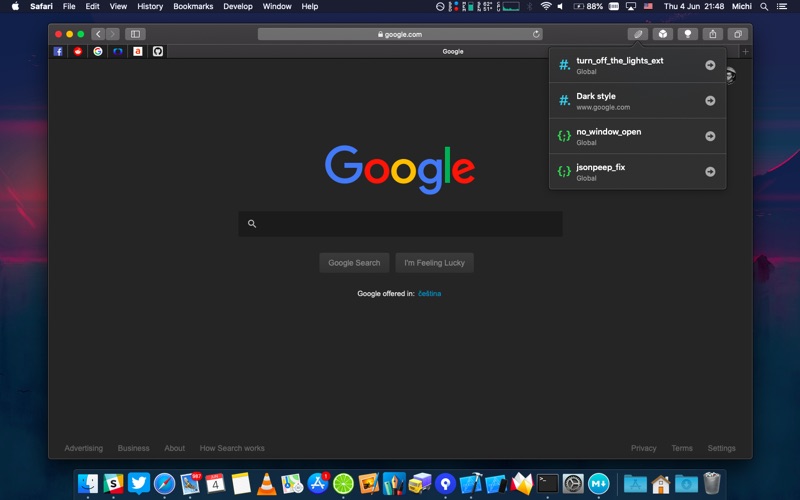Image resolution: width=800 pixels, height=500 pixels.
Task: Open the Notification Center icon
Action: [x=782, y=6]
